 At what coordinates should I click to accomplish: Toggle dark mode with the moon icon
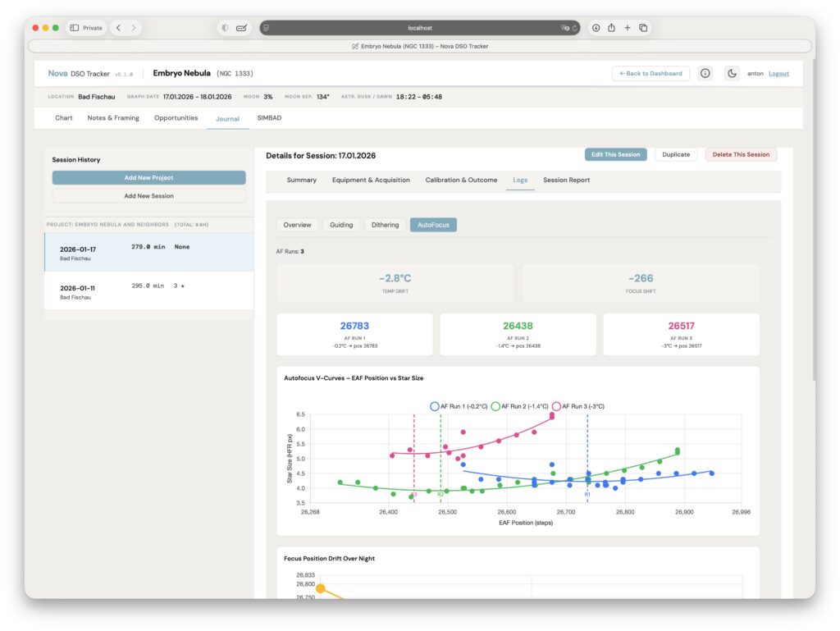tap(731, 73)
